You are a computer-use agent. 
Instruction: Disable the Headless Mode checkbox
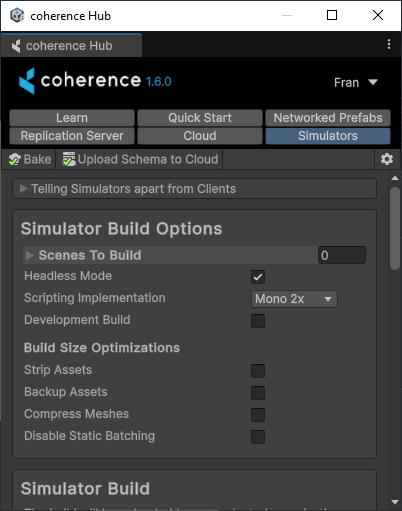(x=258, y=277)
